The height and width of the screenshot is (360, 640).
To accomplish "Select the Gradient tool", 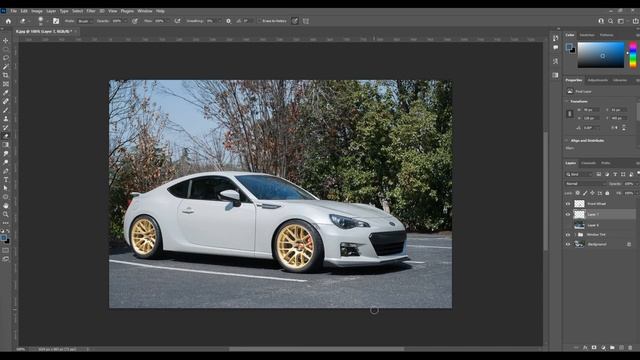I will [x=6, y=145].
